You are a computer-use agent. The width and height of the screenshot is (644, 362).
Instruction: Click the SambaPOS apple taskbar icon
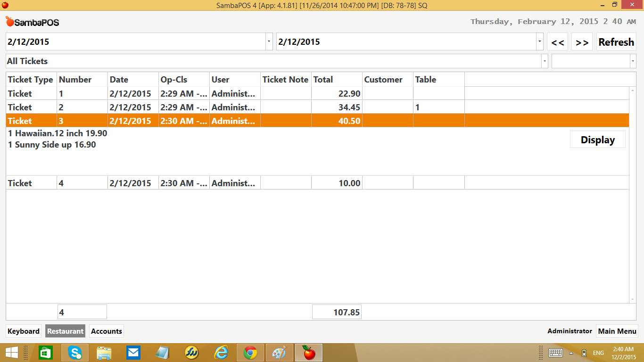click(x=309, y=353)
